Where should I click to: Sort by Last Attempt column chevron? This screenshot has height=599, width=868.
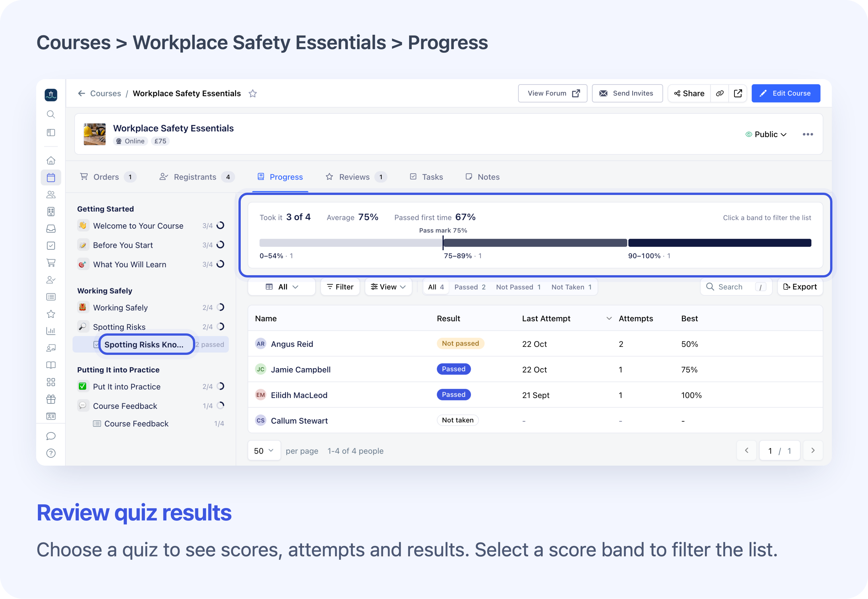point(609,318)
